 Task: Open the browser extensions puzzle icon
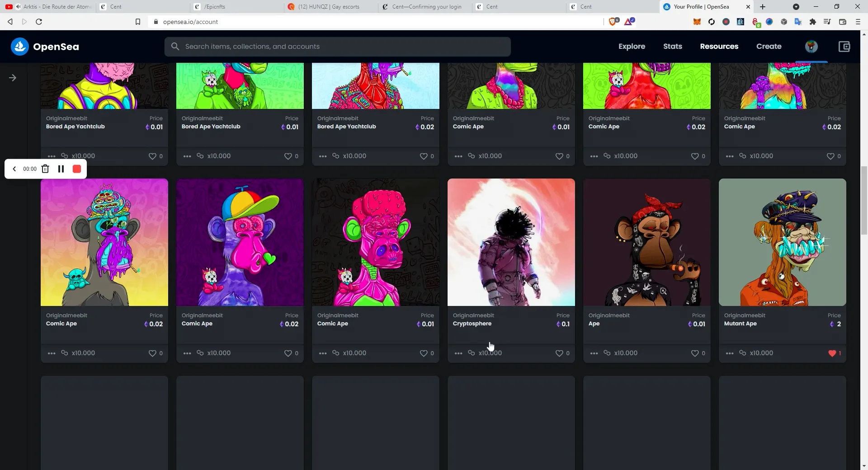pyautogui.click(x=813, y=22)
